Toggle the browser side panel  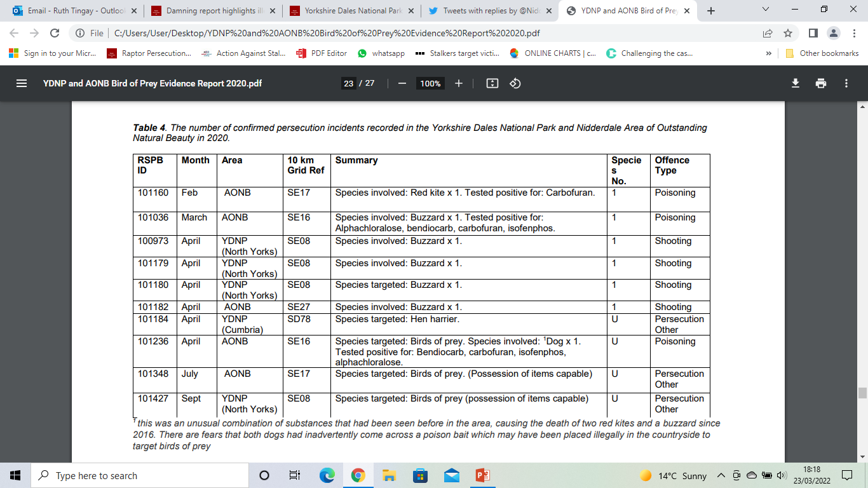813,33
